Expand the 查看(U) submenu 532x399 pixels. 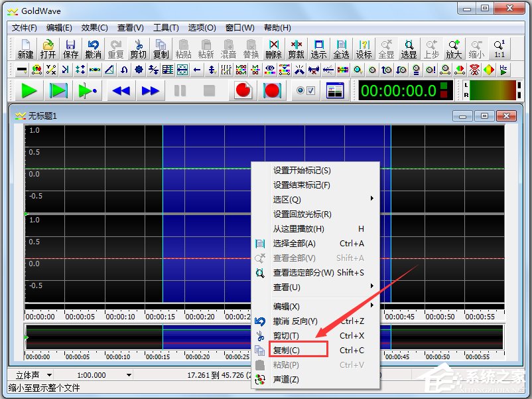point(315,287)
